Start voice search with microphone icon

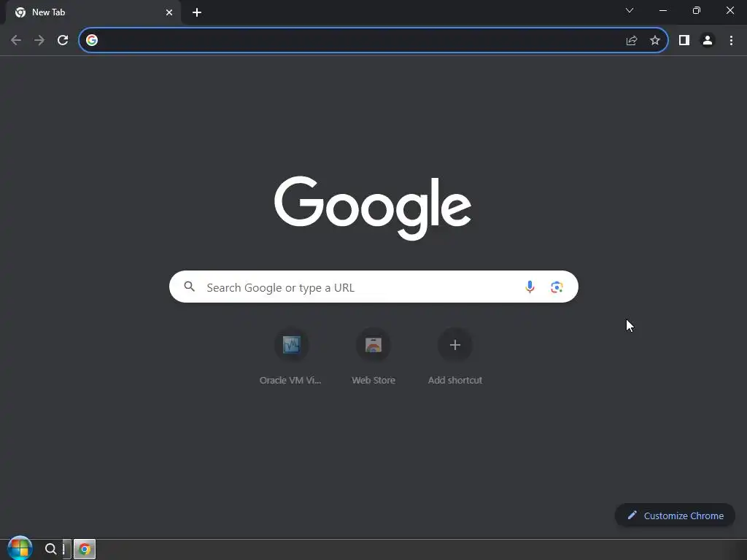pyautogui.click(x=530, y=287)
